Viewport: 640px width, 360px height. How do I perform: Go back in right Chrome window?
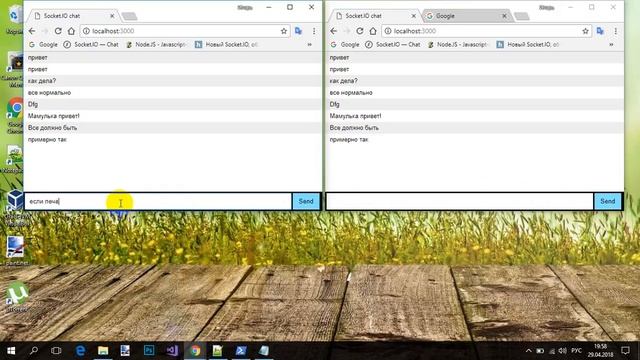tap(334, 31)
